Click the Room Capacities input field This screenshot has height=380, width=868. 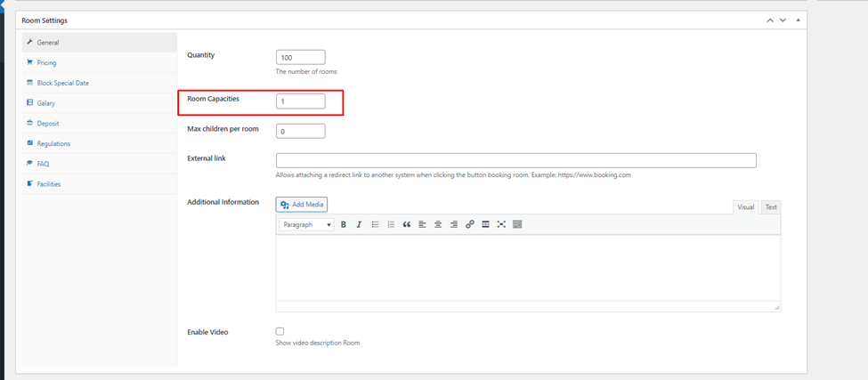click(300, 101)
